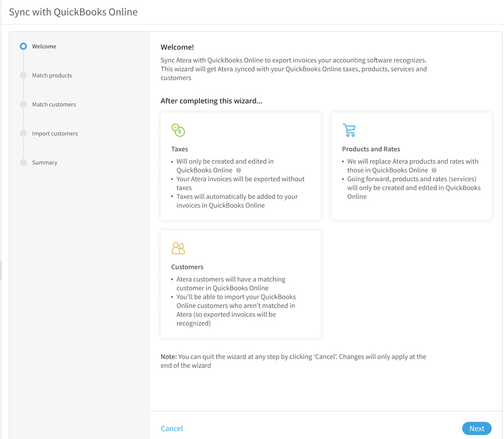Click the 'Sync Atera with QuickBooks Online' intro paragraph
The image size is (504, 439).
tap(294, 69)
